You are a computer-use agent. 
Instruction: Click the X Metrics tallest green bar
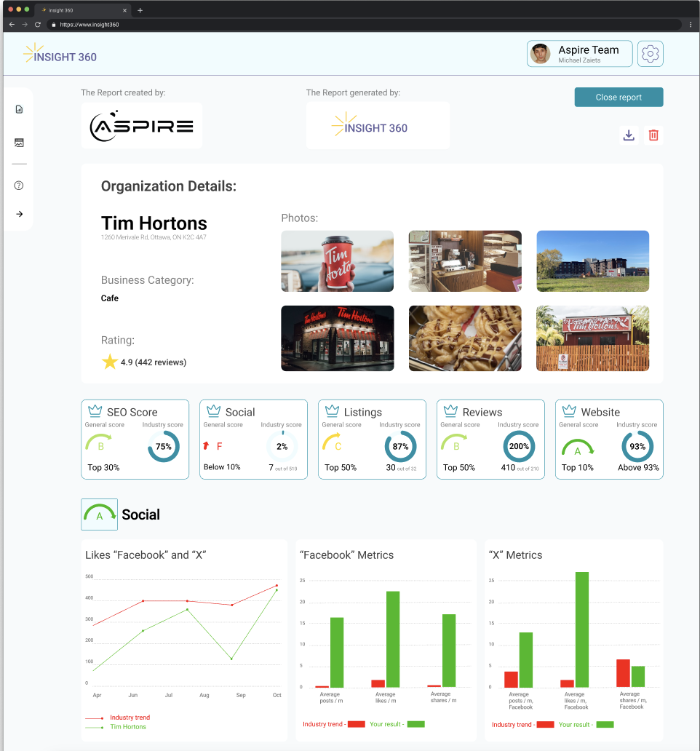pos(581,629)
